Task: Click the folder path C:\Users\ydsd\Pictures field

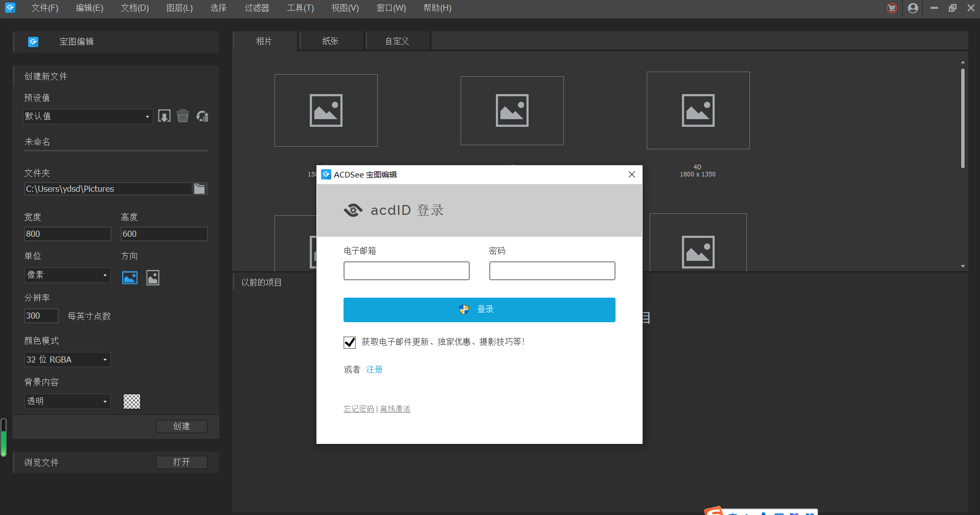Action: point(108,189)
